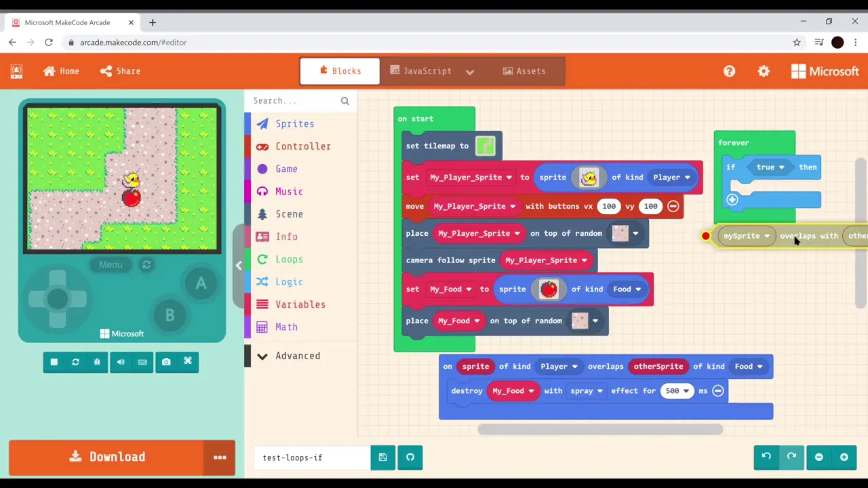Image resolution: width=868 pixels, height=488 pixels.
Task: Open the Variables block category
Action: pyautogui.click(x=300, y=304)
